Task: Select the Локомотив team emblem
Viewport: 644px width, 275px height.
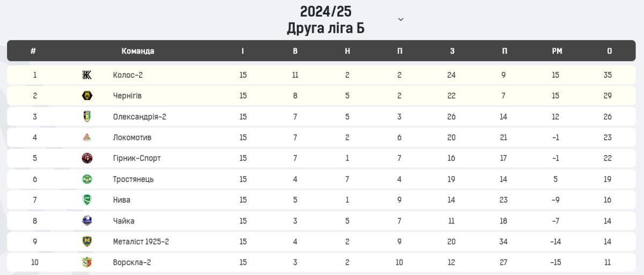Action: (x=87, y=138)
